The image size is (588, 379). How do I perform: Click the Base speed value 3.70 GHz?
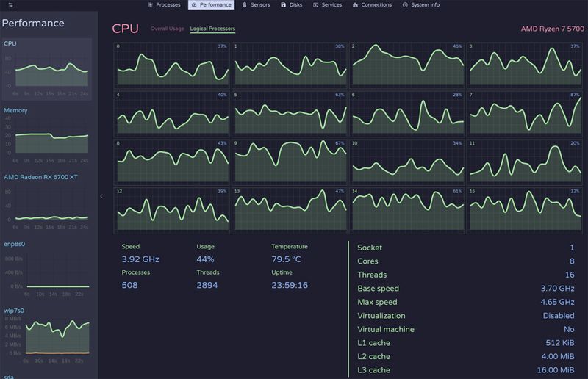(x=557, y=288)
